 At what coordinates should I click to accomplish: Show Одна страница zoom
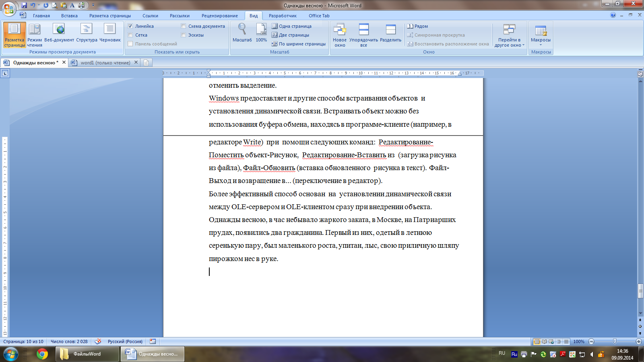tap(291, 26)
